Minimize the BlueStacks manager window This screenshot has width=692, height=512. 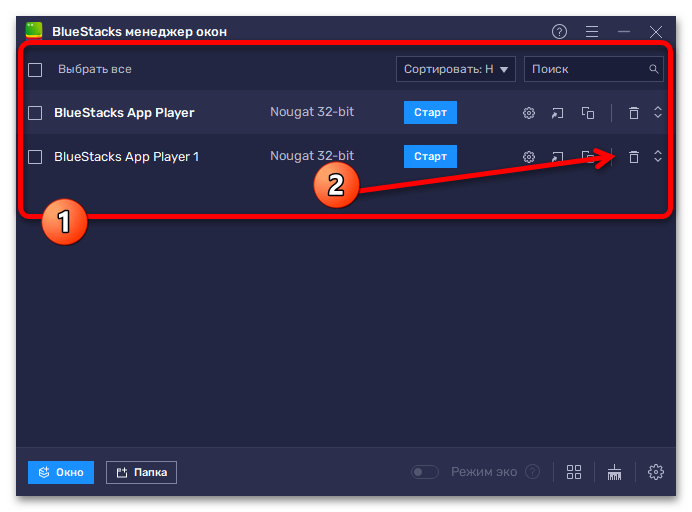point(624,32)
